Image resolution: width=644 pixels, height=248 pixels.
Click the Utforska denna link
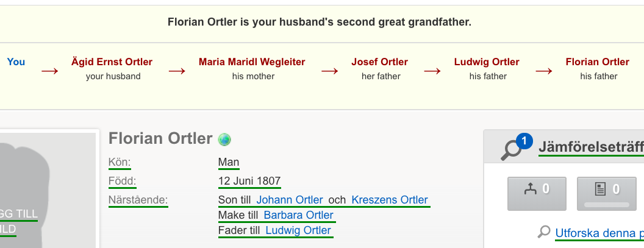click(x=599, y=233)
